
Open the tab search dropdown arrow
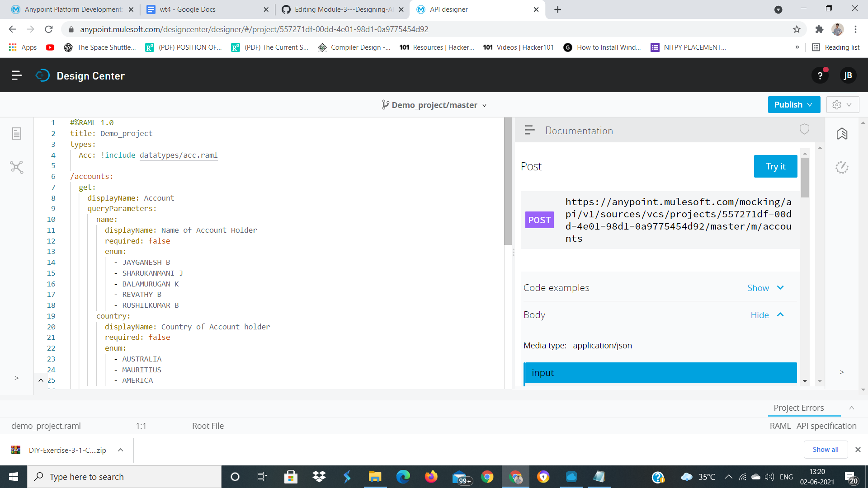pos(778,9)
